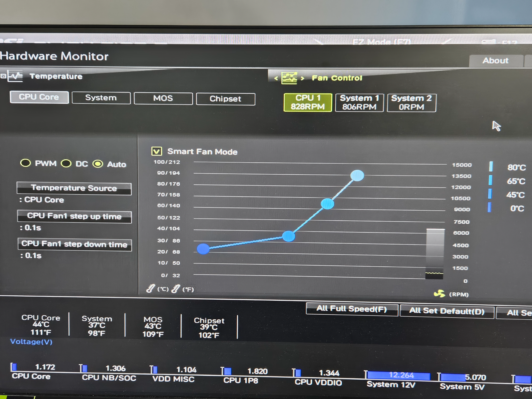The width and height of the screenshot is (532, 399).
Task: Click the third fan curve point near 65°C
Action: point(327,204)
